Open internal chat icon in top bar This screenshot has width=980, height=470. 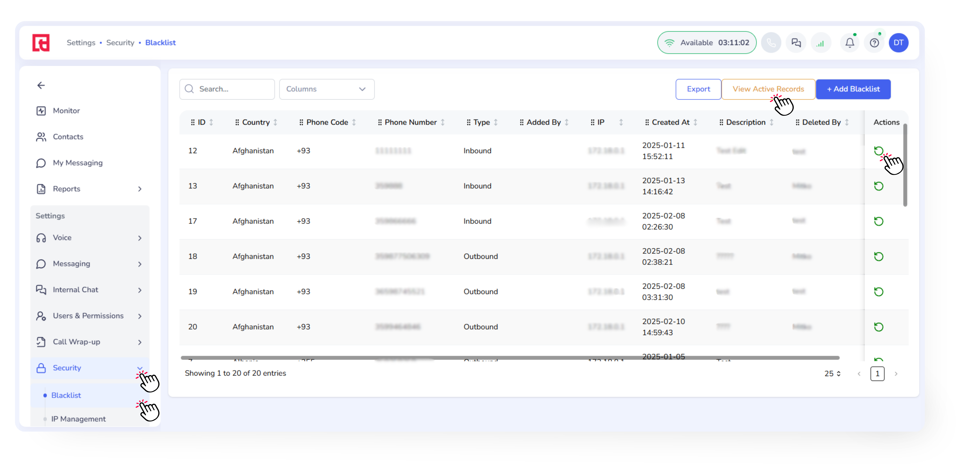click(796, 43)
